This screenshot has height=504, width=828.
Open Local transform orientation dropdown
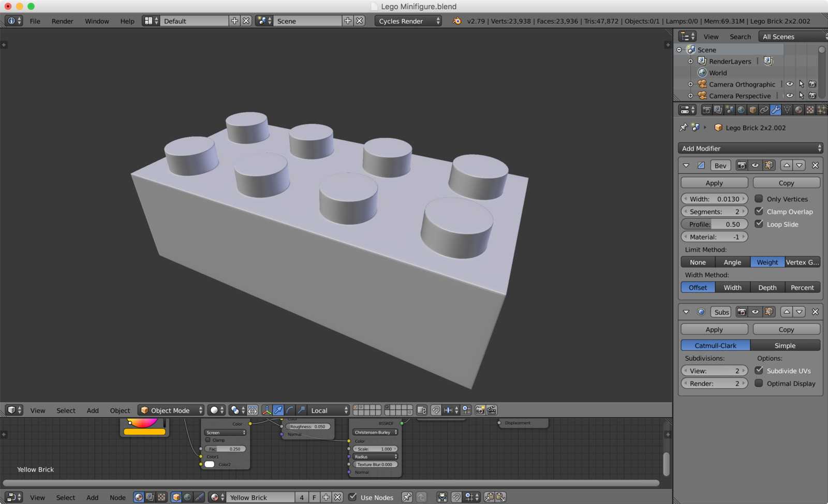click(x=329, y=410)
